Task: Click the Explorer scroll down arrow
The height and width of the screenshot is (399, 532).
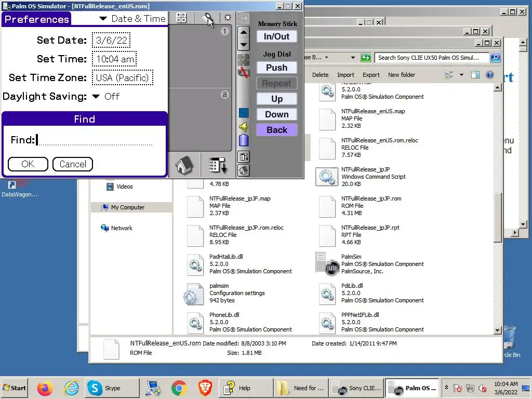Action: tap(497, 330)
